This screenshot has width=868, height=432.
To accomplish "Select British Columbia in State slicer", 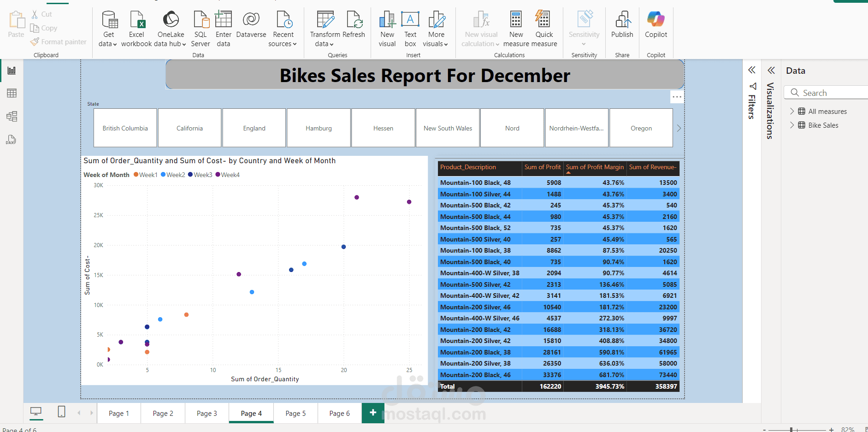I will point(125,128).
